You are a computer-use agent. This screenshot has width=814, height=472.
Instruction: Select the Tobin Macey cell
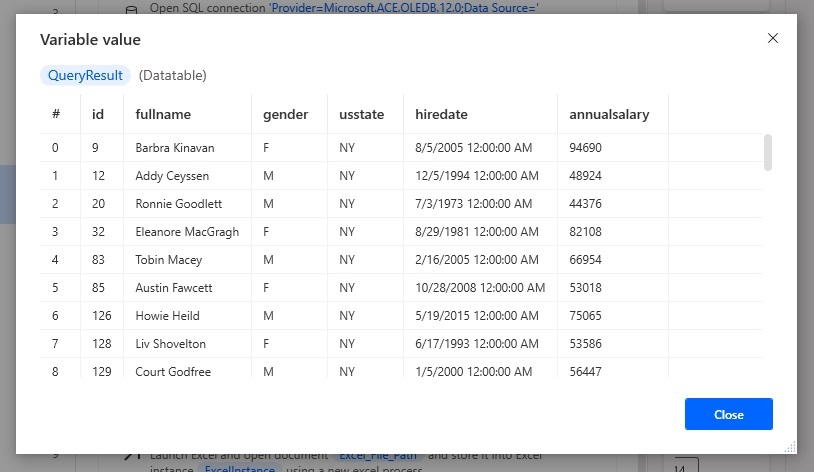tap(168, 260)
